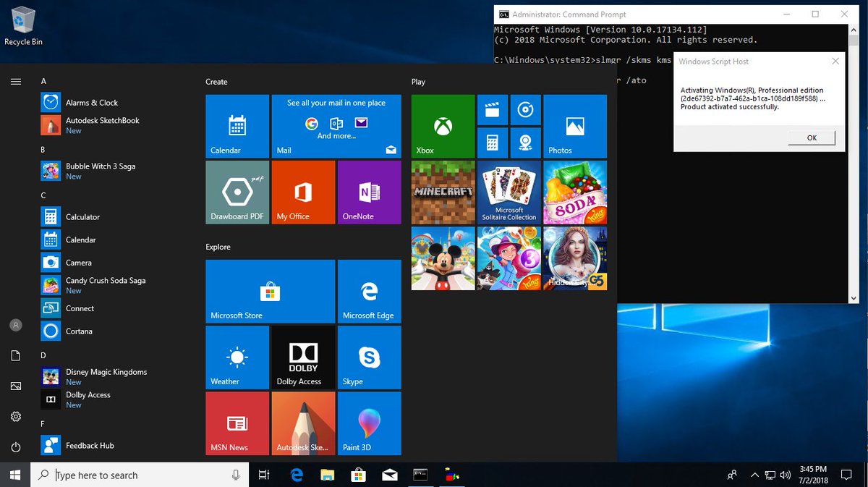Screen dimensions: 868x487
Task: Click the Explore group title
Action: tap(218, 247)
